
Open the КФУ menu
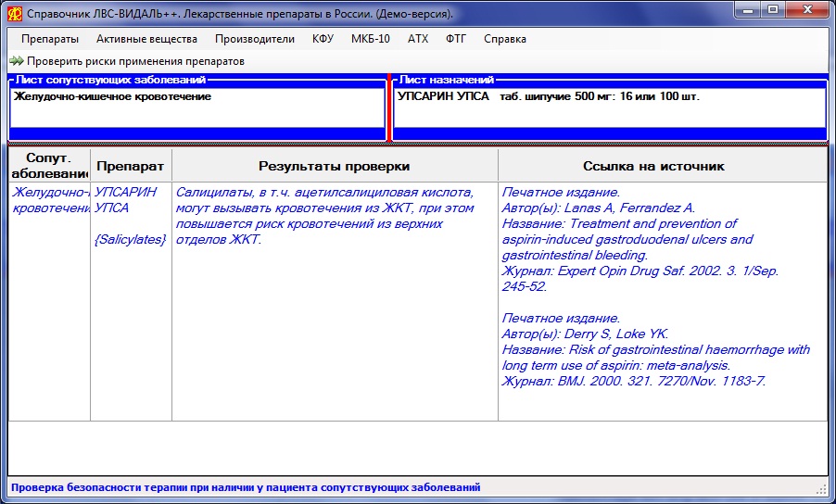pos(323,39)
